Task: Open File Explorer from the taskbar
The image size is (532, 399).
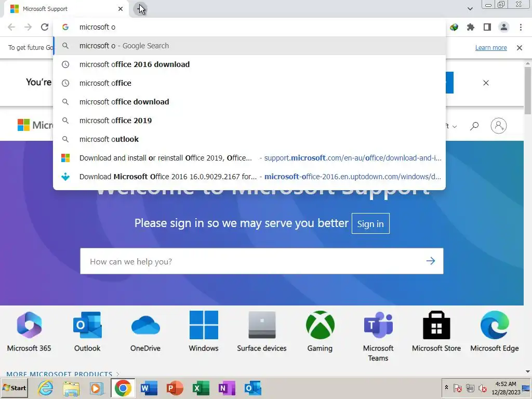Action: [71, 388]
